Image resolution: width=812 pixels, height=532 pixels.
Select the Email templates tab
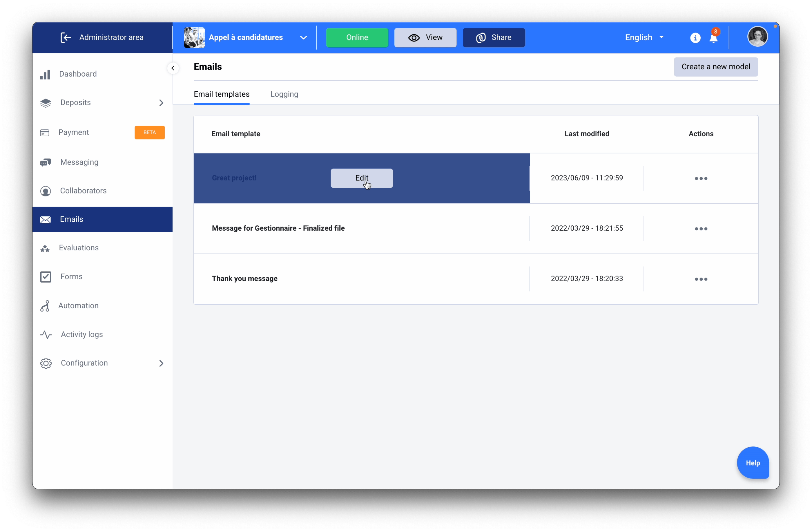coord(222,94)
